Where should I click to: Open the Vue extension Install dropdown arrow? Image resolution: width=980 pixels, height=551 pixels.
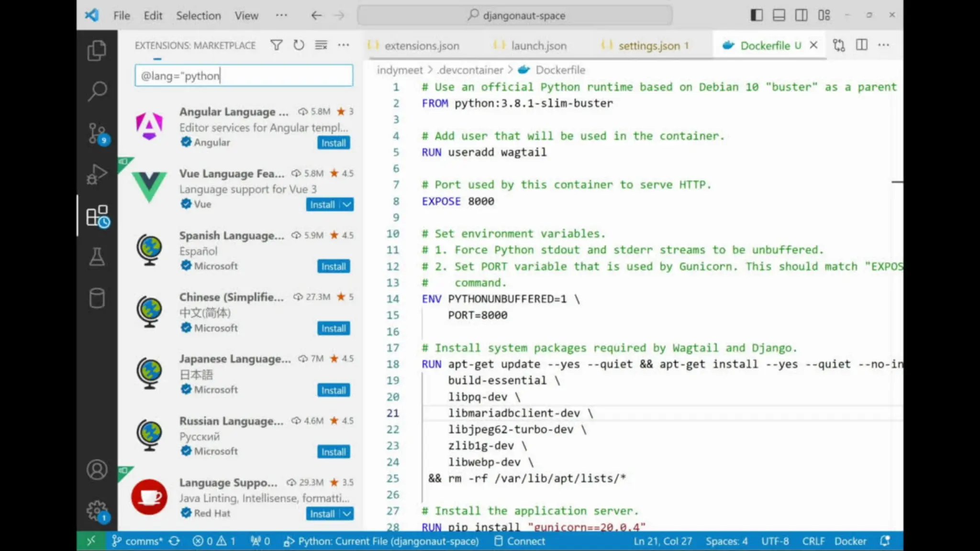(347, 205)
